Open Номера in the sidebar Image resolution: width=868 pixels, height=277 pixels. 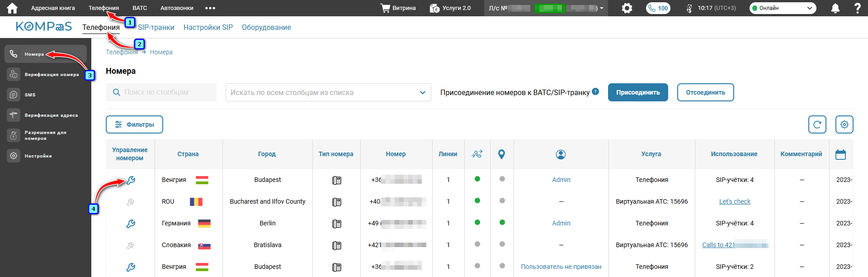[46, 54]
